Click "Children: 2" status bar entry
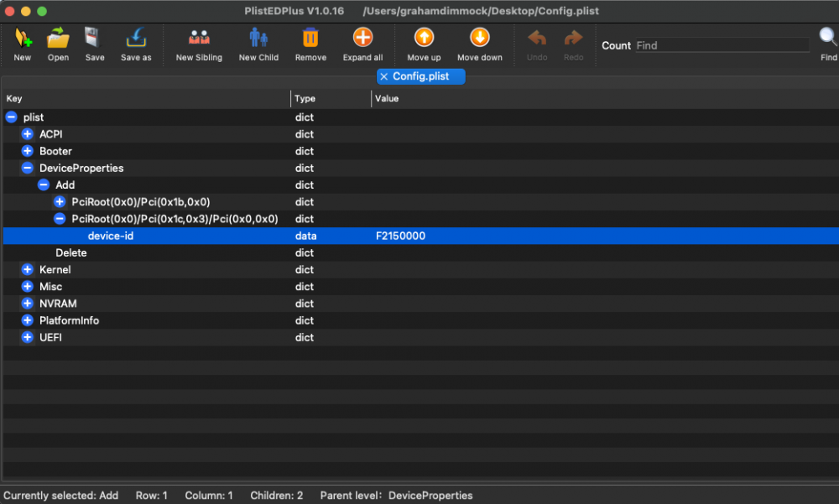 [x=277, y=496]
